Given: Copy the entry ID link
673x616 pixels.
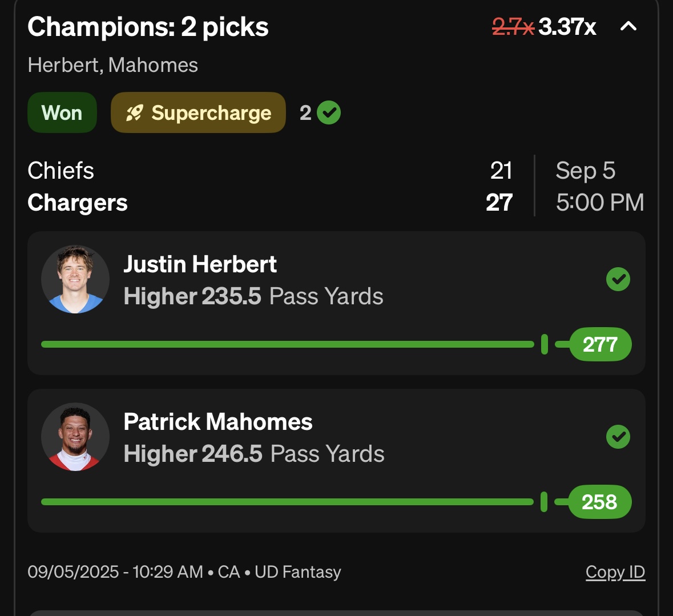Looking at the screenshot, I should (x=615, y=572).
